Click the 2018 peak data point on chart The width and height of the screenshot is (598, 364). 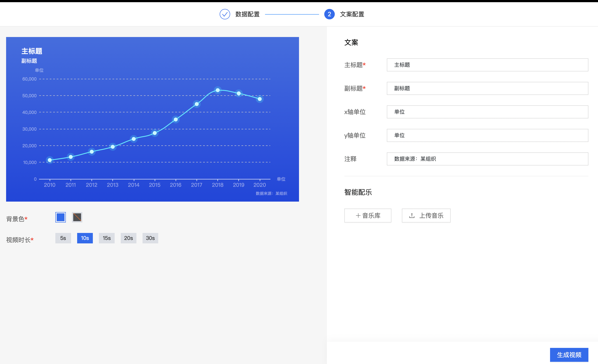click(x=218, y=90)
